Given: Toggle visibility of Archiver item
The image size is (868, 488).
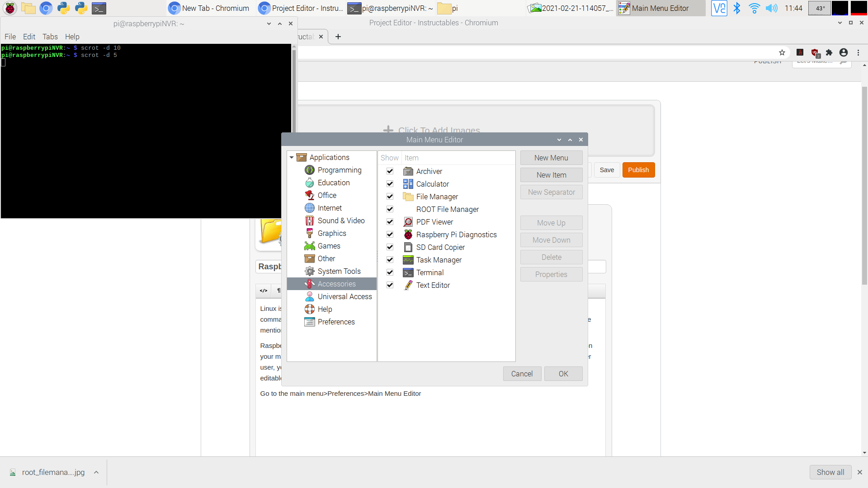Looking at the screenshot, I should [389, 171].
